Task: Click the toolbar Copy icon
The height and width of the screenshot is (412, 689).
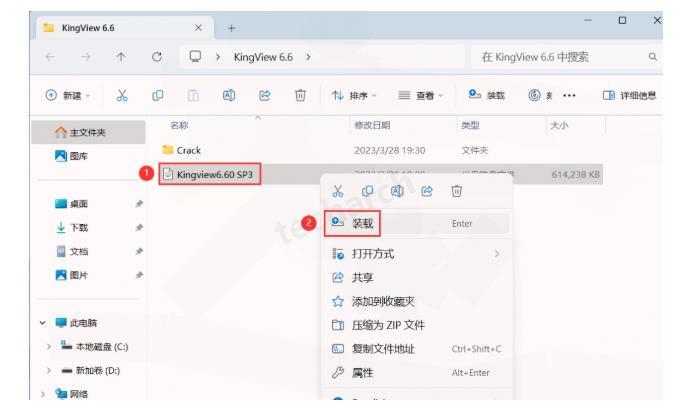Action: [158, 95]
